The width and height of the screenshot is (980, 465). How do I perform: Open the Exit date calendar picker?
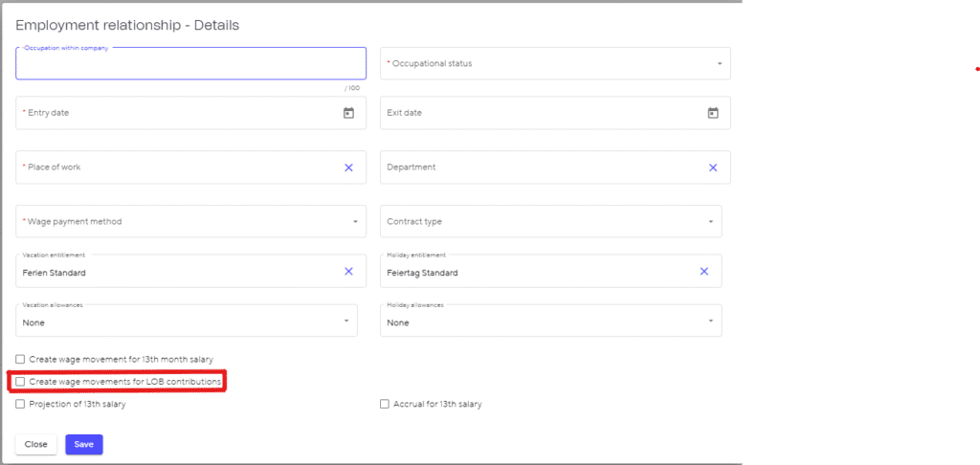[712, 113]
